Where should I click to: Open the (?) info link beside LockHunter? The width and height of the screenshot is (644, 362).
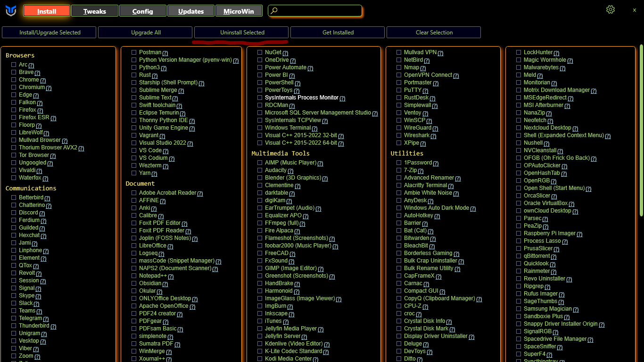coord(556,53)
